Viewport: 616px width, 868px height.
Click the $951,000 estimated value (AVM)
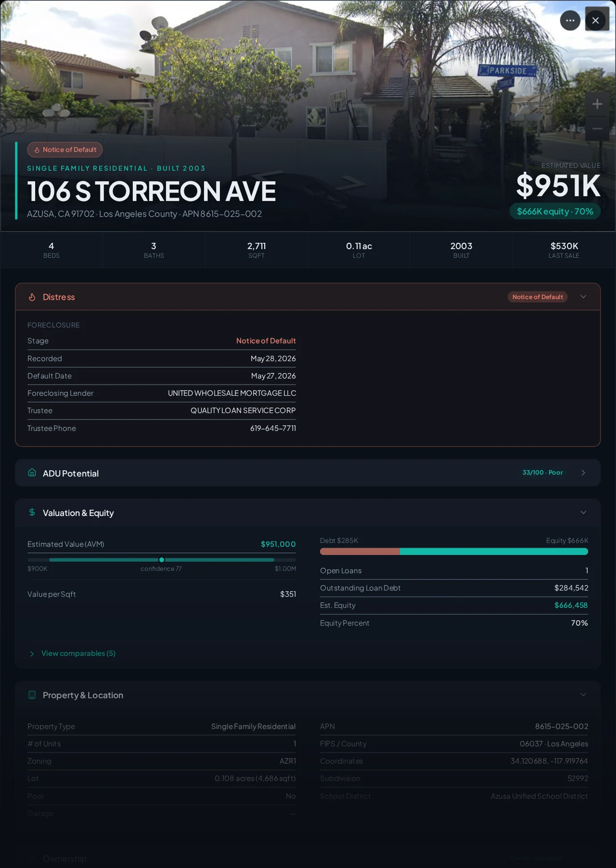click(x=278, y=544)
